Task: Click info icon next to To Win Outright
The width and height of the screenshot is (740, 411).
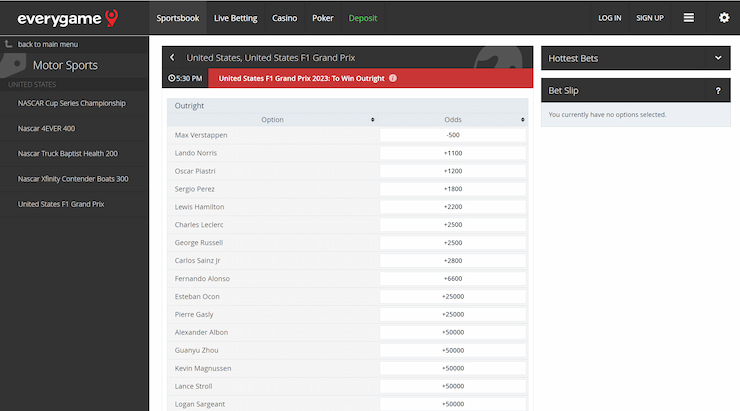Action: tap(393, 78)
